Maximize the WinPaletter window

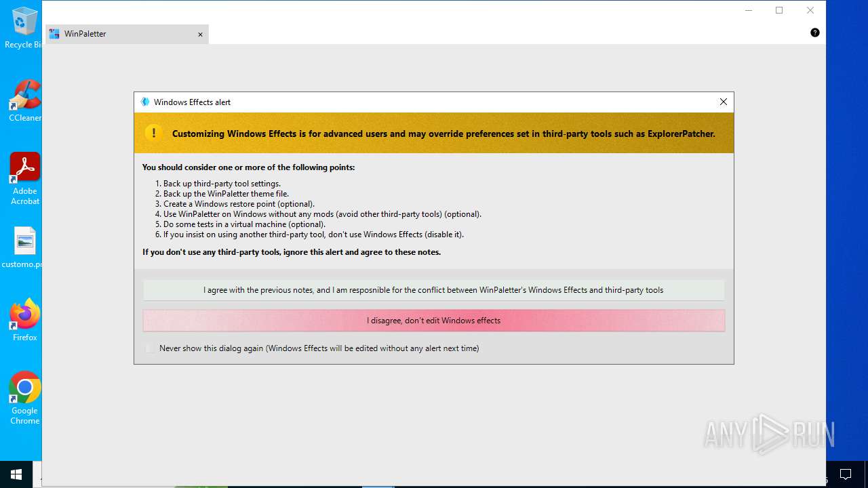click(779, 10)
